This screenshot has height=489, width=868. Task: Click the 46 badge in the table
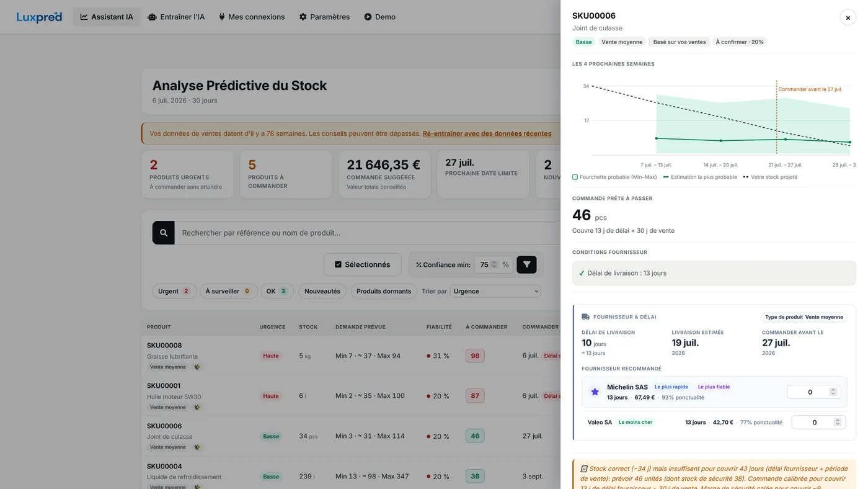point(475,436)
